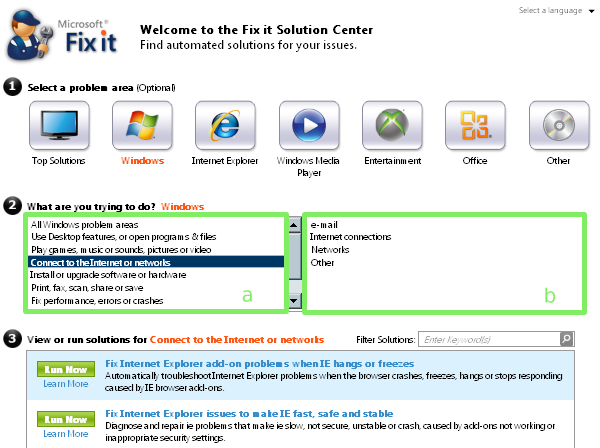
Task: Click the Other label under the disc icon
Action: click(558, 161)
